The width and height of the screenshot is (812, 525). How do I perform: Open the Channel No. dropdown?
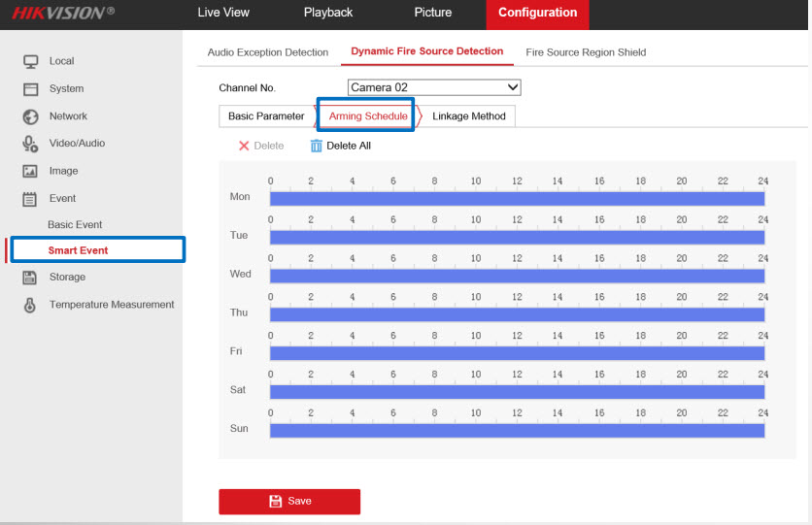(x=434, y=87)
